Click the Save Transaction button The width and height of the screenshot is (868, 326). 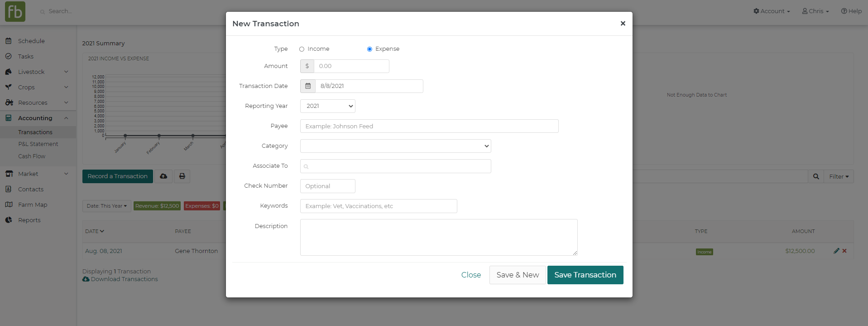tap(585, 275)
